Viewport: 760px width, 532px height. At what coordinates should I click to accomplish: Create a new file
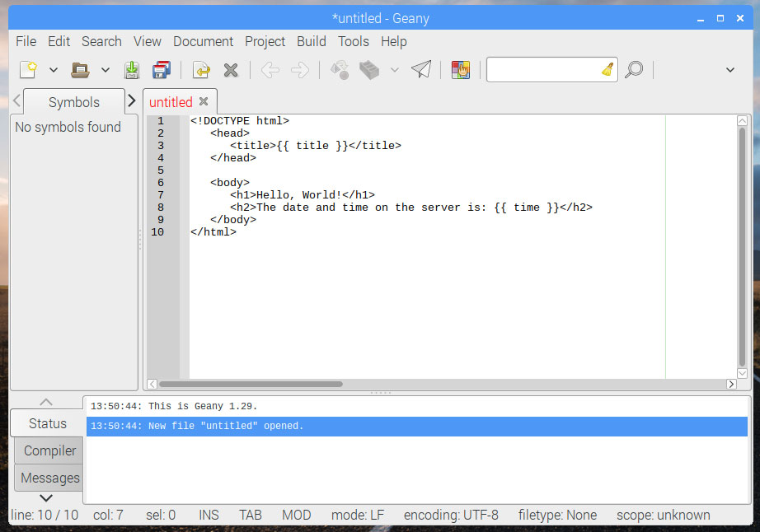point(26,70)
